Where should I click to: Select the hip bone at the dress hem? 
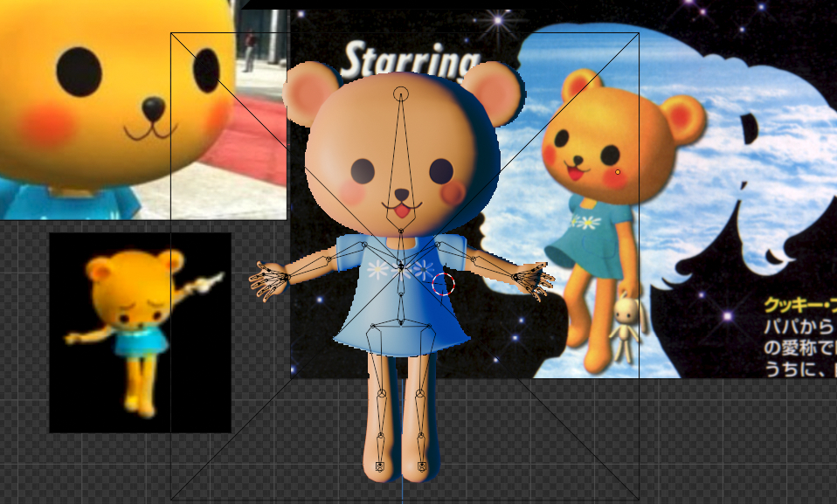401,323
